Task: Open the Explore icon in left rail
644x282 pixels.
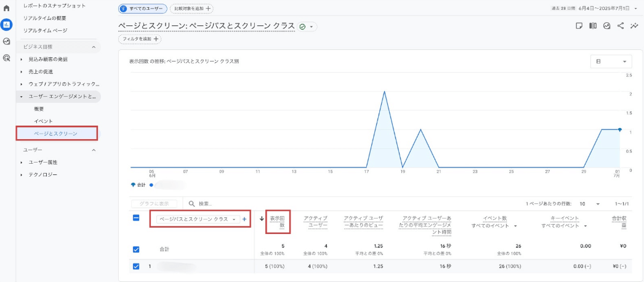Action: pos(7,41)
